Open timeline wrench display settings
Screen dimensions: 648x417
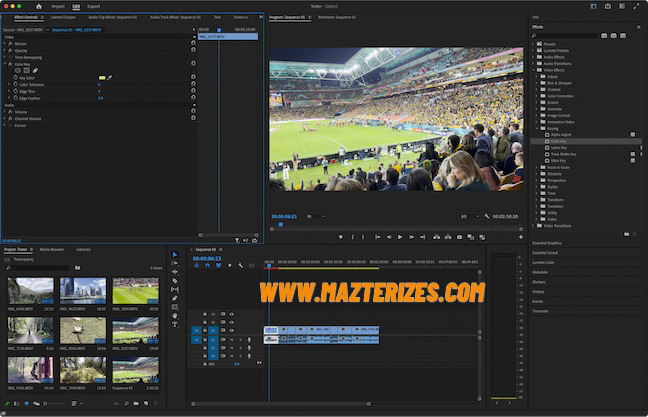(241, 265)
